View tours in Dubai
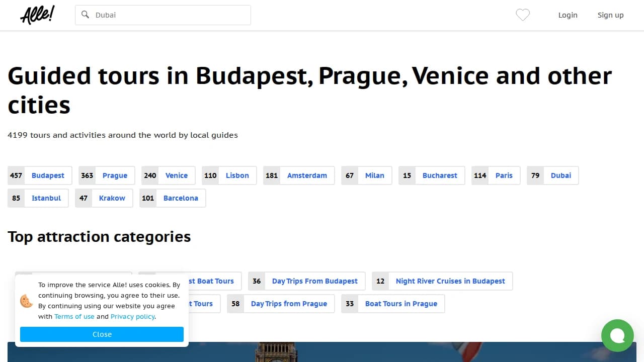644x362 pixels. click(x=560, y=175)
